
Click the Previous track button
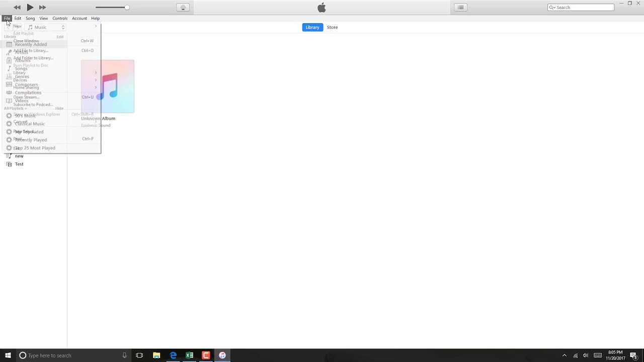tap(17, 7)
